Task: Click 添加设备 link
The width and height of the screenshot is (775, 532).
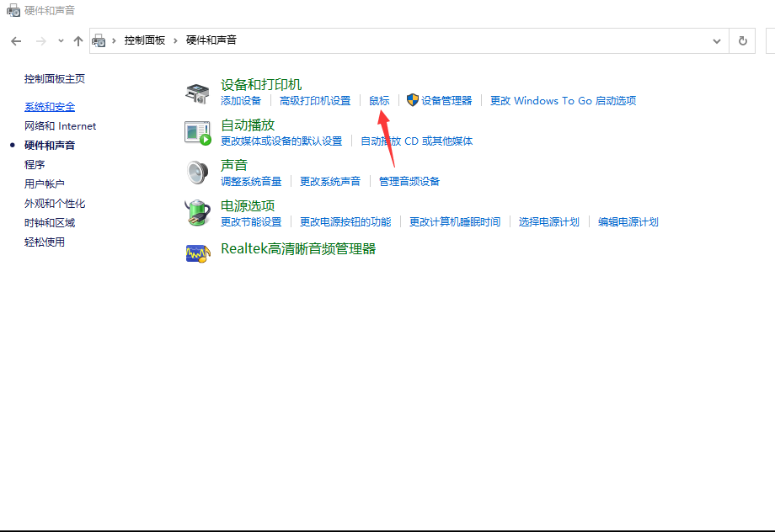Action: [x=241, y=101]
